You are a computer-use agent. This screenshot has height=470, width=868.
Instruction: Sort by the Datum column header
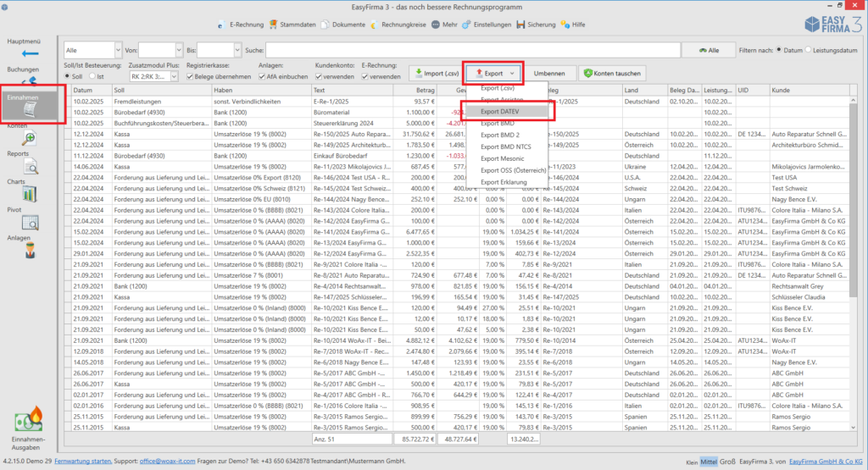[91, 90]
